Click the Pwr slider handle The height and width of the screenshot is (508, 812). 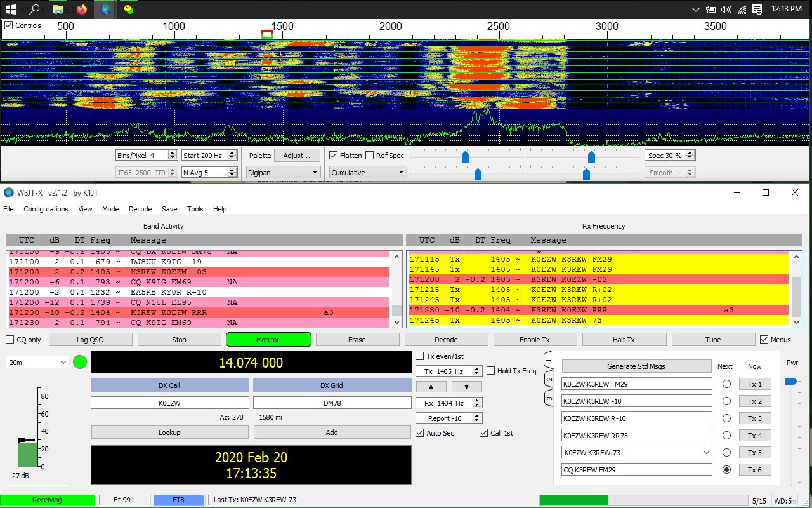click(791, 381)
